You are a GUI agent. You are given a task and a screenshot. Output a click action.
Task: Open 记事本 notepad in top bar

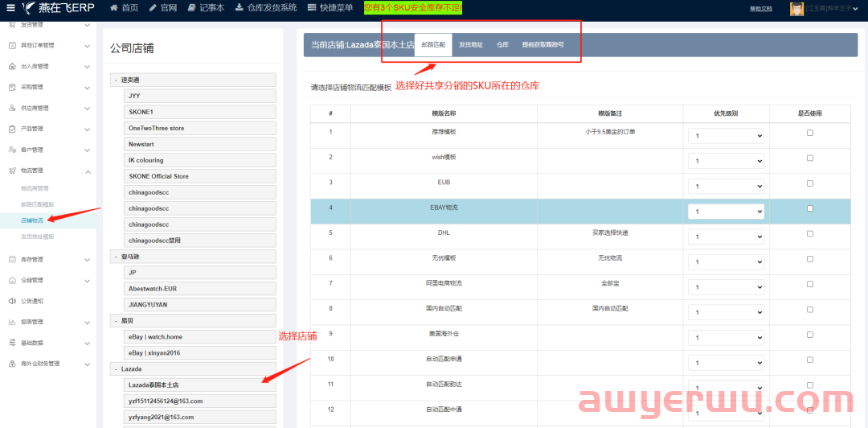point(191,8)
